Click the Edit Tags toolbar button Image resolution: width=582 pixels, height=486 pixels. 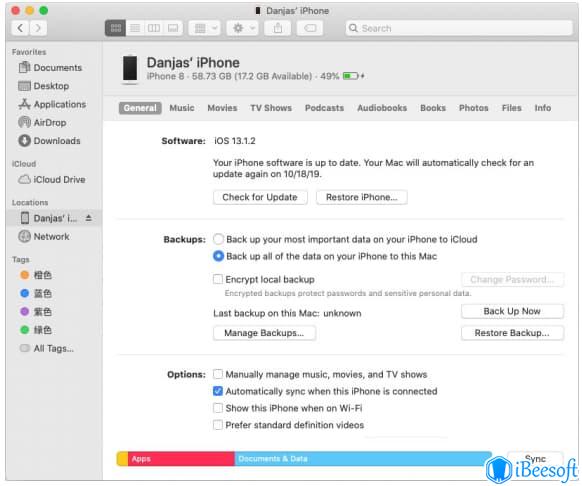pyautogui.click(x=310, y=28)
